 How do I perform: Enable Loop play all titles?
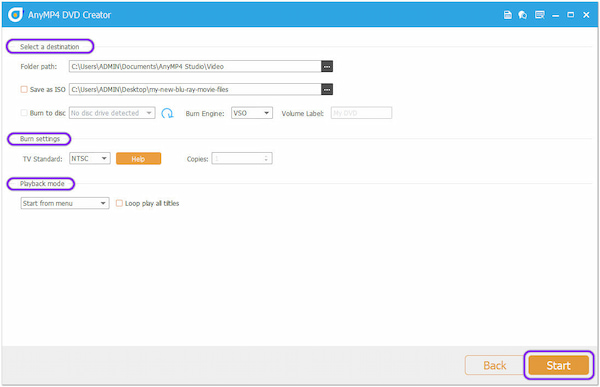tap(119, 203)
